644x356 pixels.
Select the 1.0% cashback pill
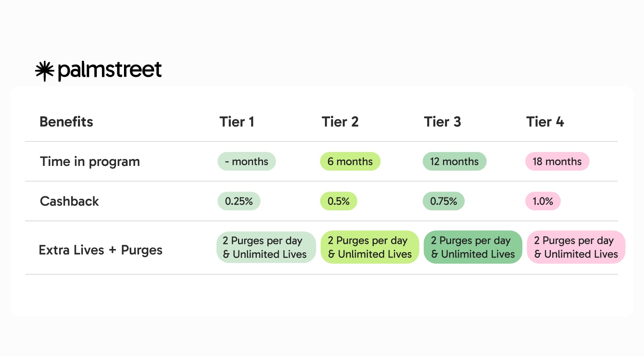[x=543, y=201]
